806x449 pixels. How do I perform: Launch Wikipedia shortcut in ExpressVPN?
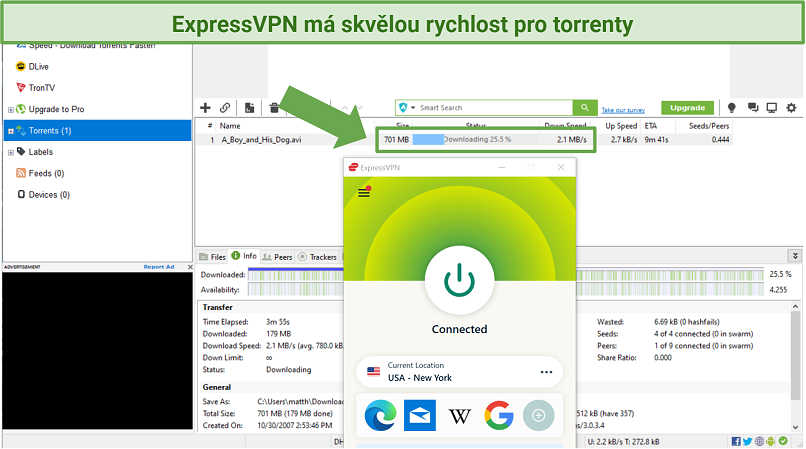460,416
